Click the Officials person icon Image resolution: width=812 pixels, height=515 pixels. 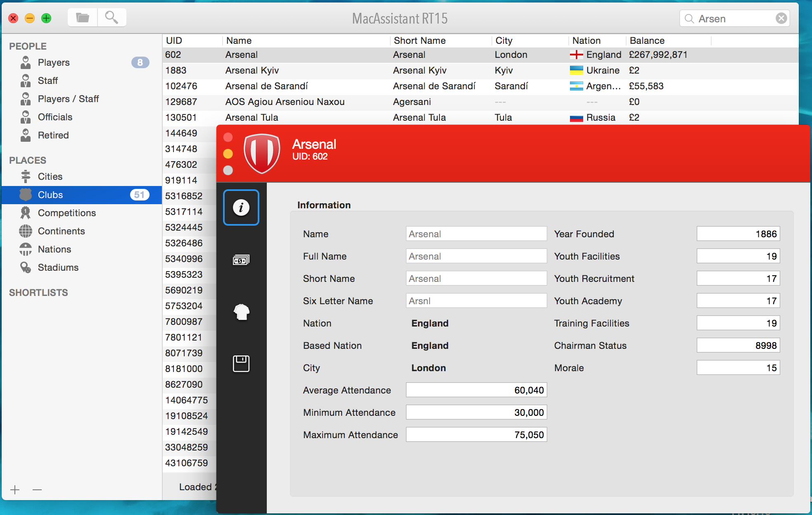[26, 117]
